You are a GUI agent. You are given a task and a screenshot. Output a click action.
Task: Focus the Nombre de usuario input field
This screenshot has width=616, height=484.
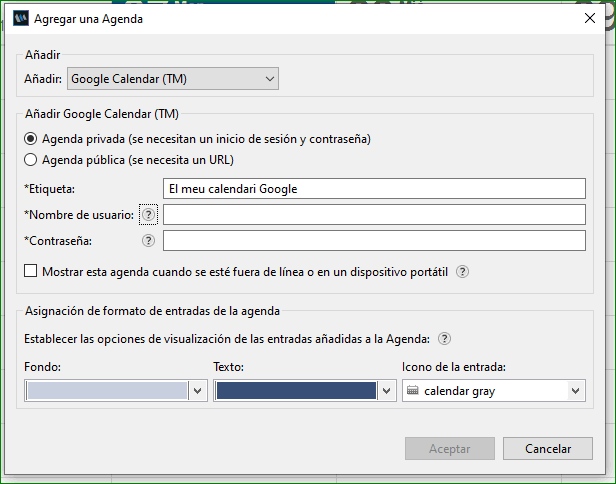(374, 214)
